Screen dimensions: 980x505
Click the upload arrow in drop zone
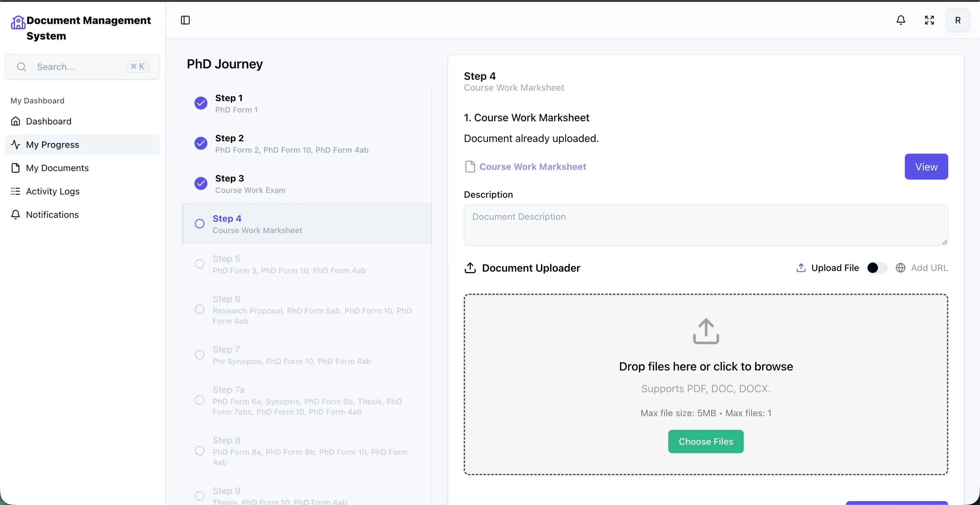click(x=706, y=331)
